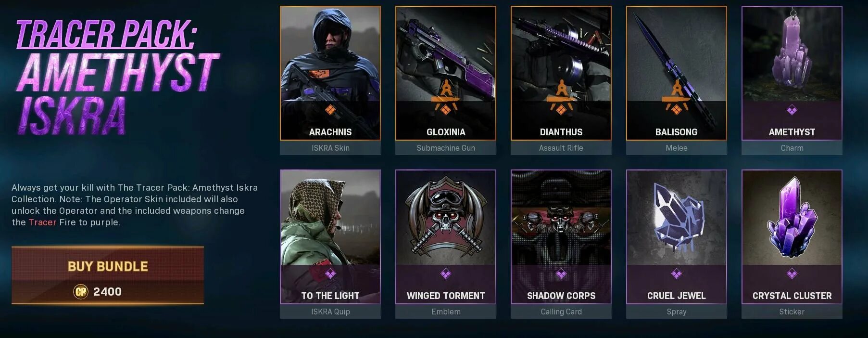868x338 pixels.
Task: Click the purple rarity diamond on Winged Torment
Action: pos(446,274)
